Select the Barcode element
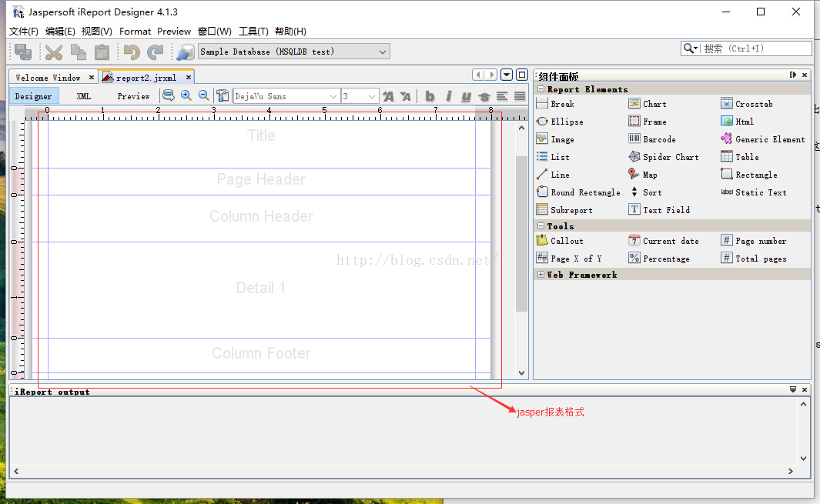Screen dimensions: 820x504 (652, 139)
